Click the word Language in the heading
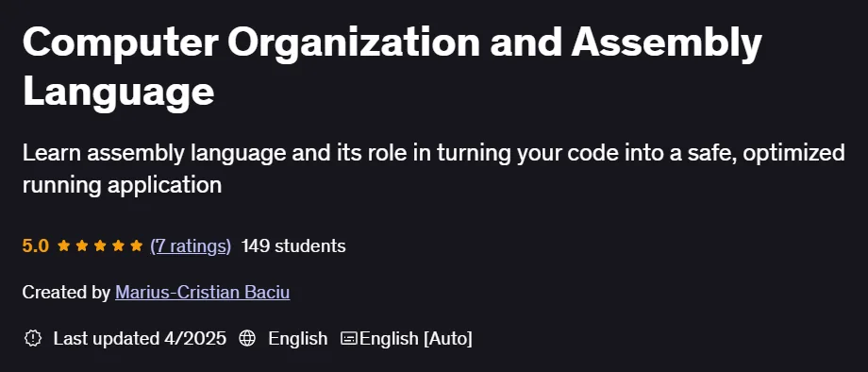Screen dimensions: 868x372 [119, 92]
